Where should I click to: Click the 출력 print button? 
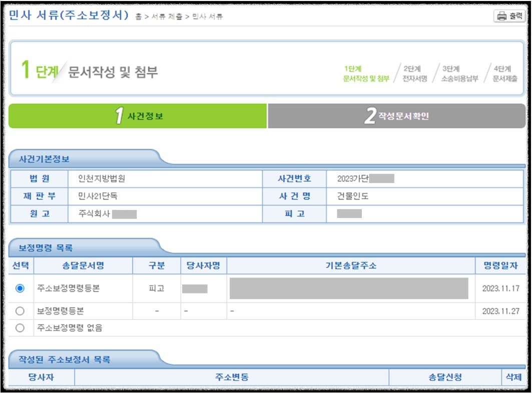click(x=509, y=16)
